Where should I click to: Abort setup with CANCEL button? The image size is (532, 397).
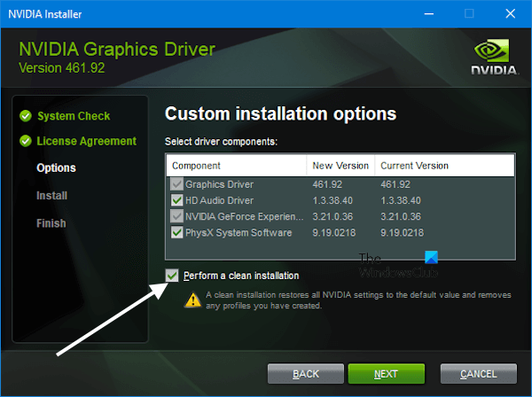tap(479, 374)
